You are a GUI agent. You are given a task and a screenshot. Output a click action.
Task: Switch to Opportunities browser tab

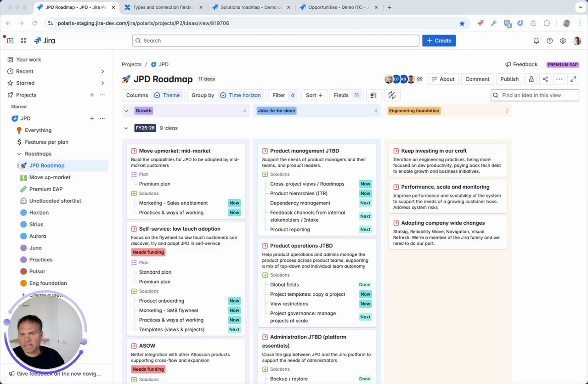point(339,7)
